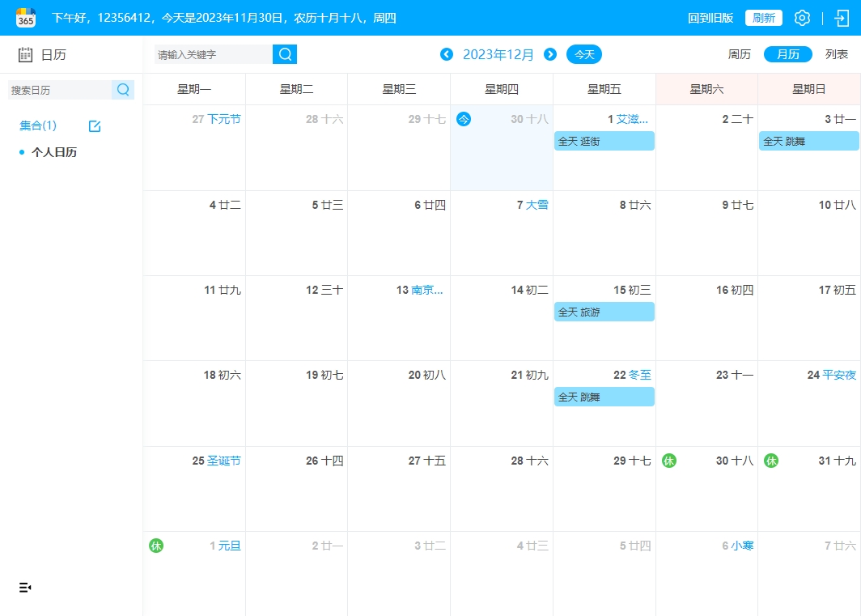861x616 pixels.
Task: Go to next month arrow
Action: 550,54
